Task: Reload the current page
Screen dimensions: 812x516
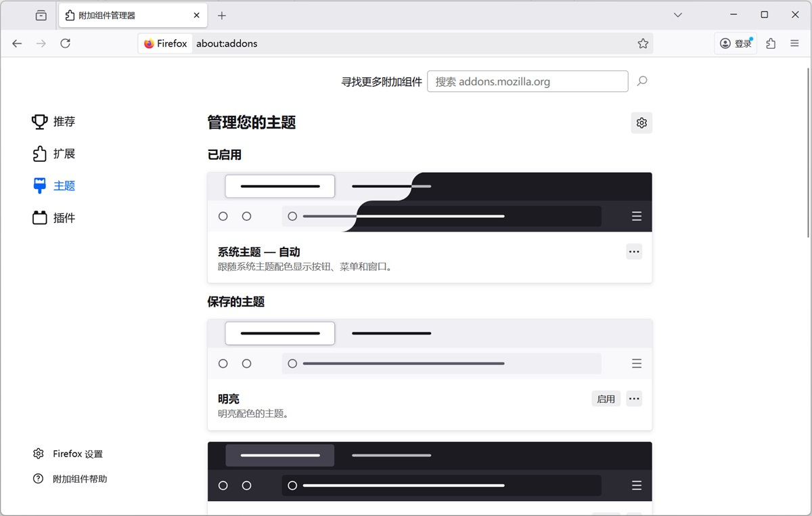Action: tap(65, 43)
